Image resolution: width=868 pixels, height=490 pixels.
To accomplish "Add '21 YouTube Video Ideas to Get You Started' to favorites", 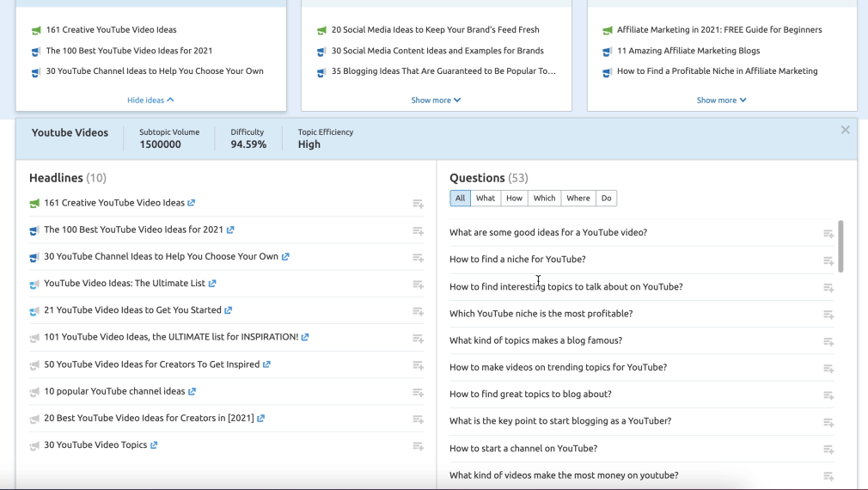I will (x=418, y=311).
